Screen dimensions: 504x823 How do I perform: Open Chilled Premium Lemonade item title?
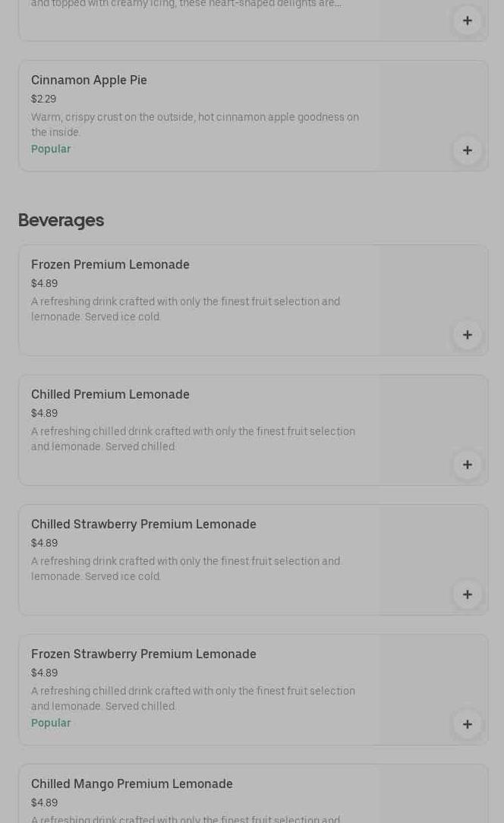pos(110,394)
